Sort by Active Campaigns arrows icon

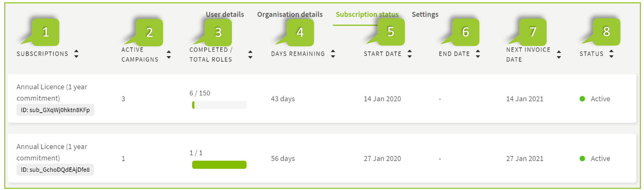169,55
